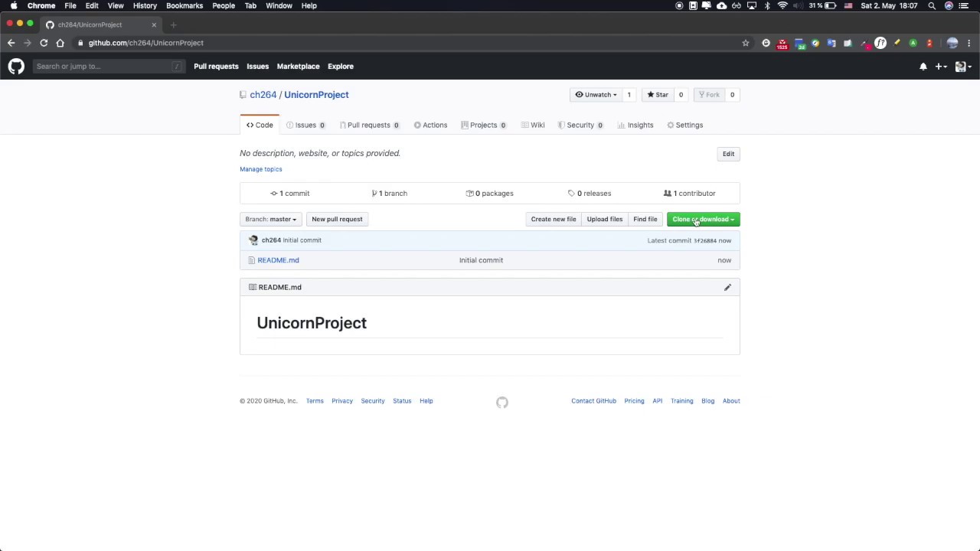Select the Code tab
Image resolution: width=980 pixels, height=551 pixels.
click(x=260, y=126)
